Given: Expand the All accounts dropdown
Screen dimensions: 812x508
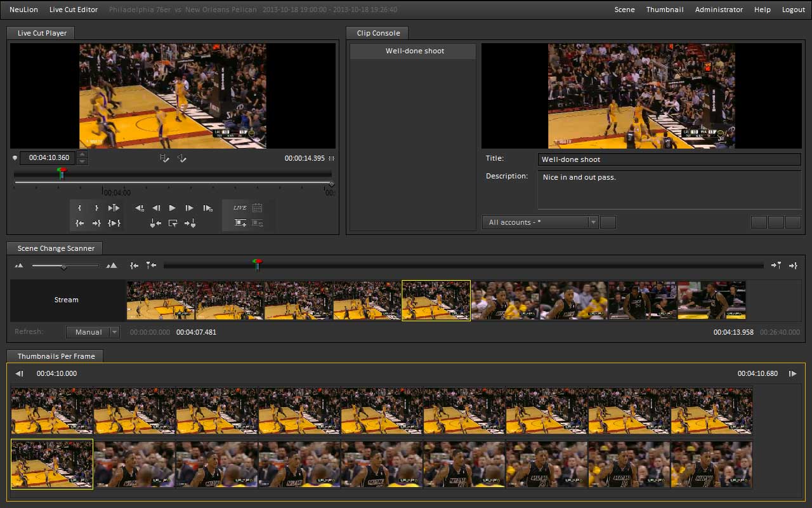Looking at the screenshot, I should (540, 222).
